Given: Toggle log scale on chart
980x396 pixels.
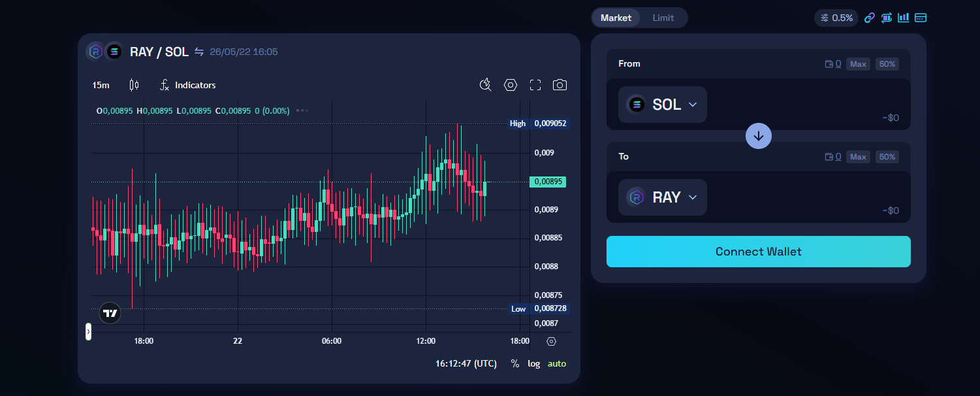Looking at the screenshot, I should tap(534, 363).
